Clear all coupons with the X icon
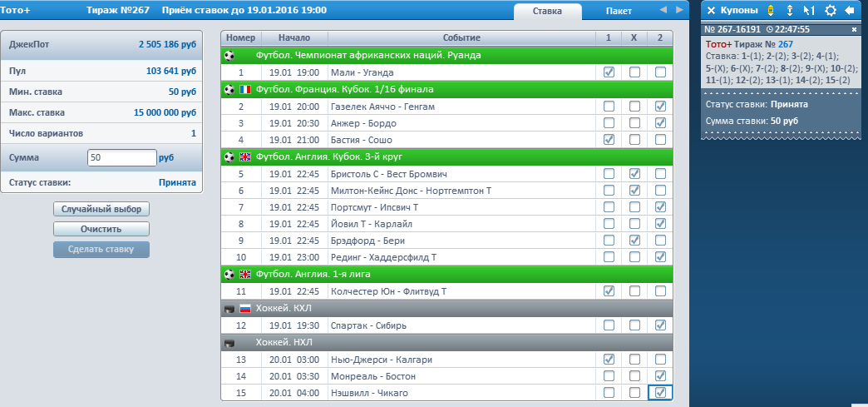Viewport: 868px width, 407px height. coord(712,11)
